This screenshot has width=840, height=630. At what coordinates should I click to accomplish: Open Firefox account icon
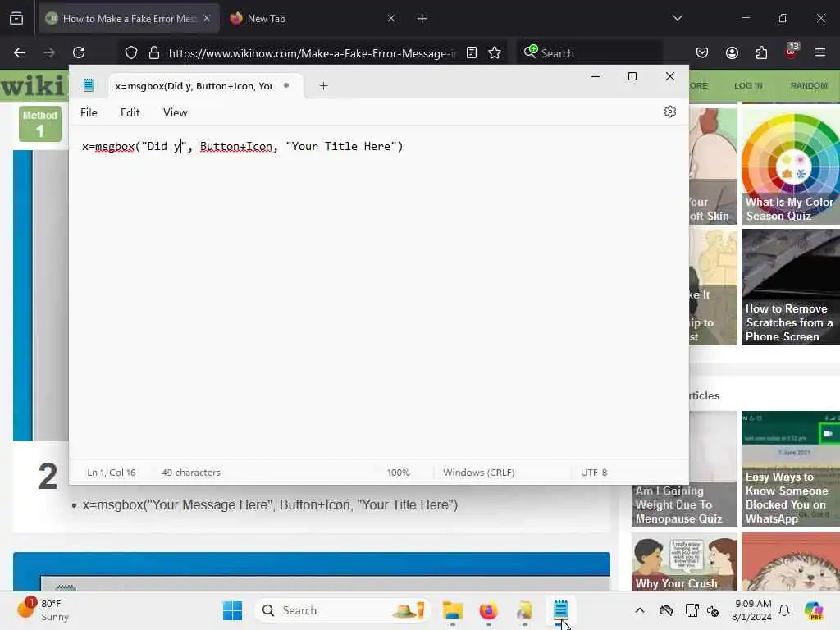coord(732,52)
